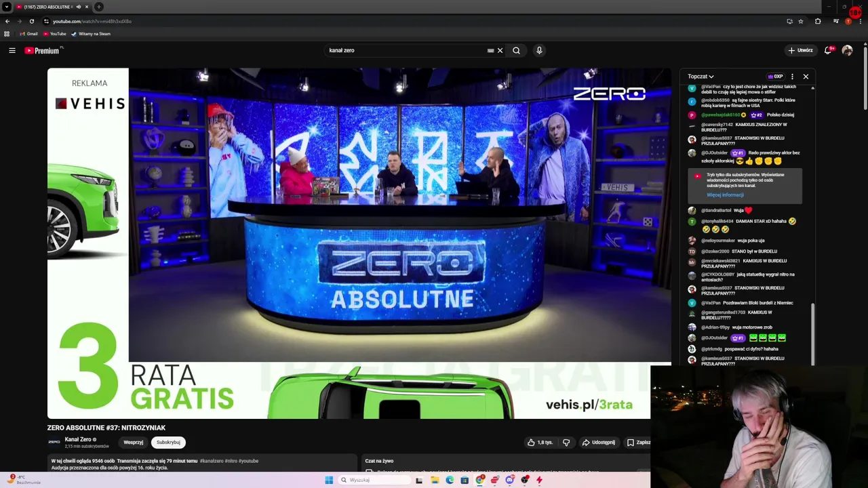
Task: Open the chat points 0XP badge
Action: point(775,77)
